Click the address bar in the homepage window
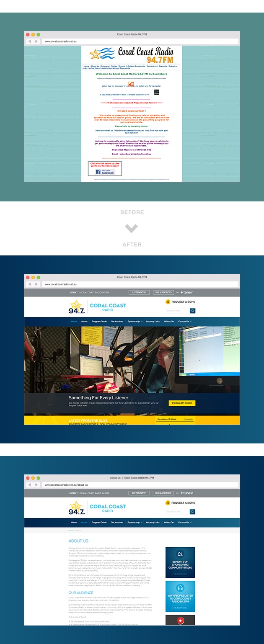264x644 pixels. coord(140,284)
